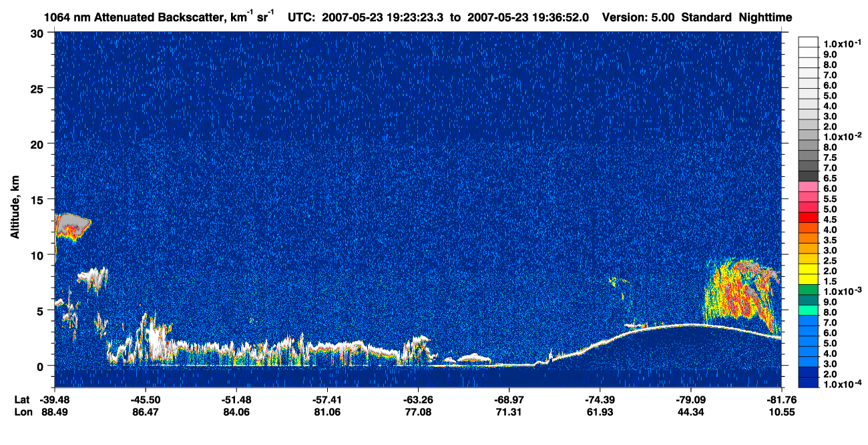Click the colorbar label "6.5"

(x=830, y=178)
